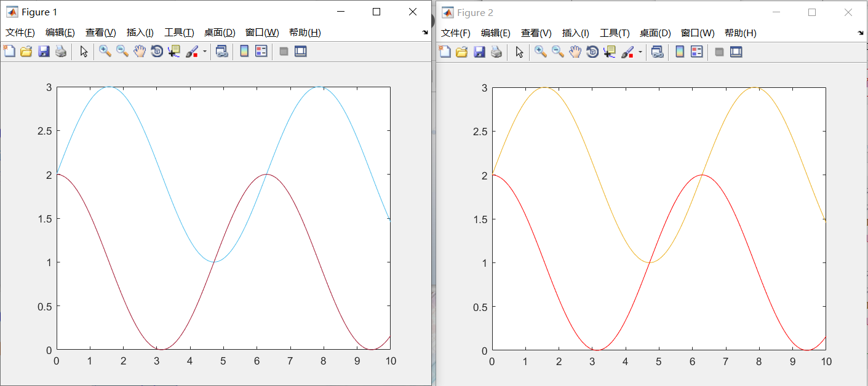The image size is (868, 386).
Task: Open brush color dropdown arrow in Figure 2
Action: [640, 52]
